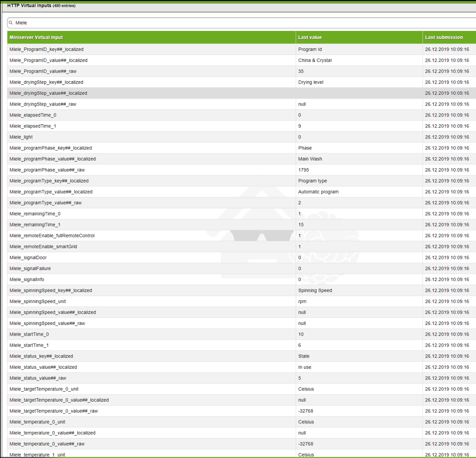Select row Miele_spinningSpeed_value##_raw

(x=242, y=323)
